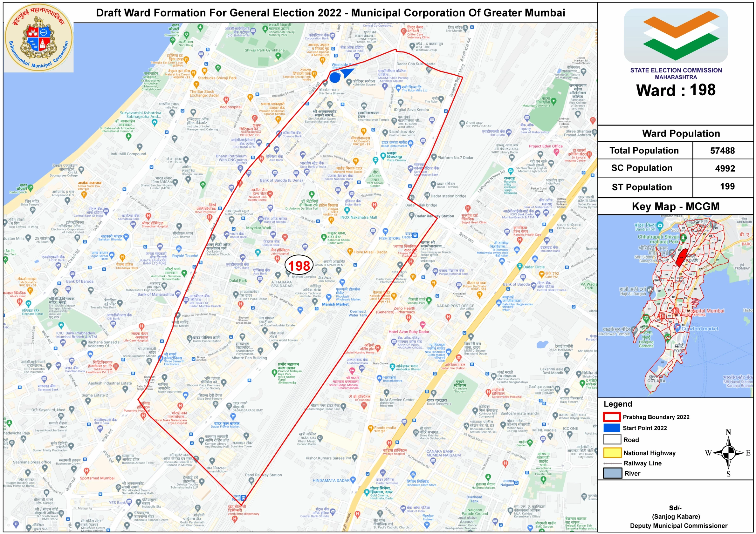The width and height of the screenshot is (756, 534).
Task: Click the Deputy Municipal Commissioner signature text
Action: coord(678,526)
